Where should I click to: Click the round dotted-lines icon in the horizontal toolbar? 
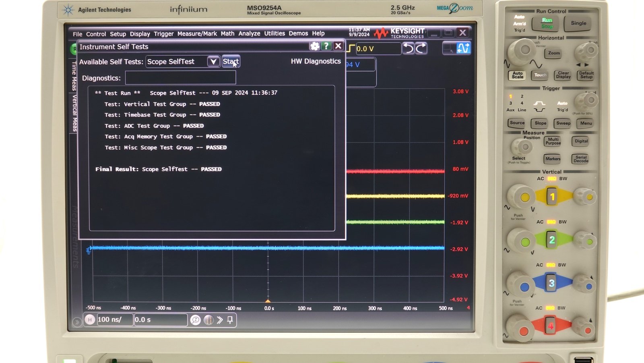point(208,320)
